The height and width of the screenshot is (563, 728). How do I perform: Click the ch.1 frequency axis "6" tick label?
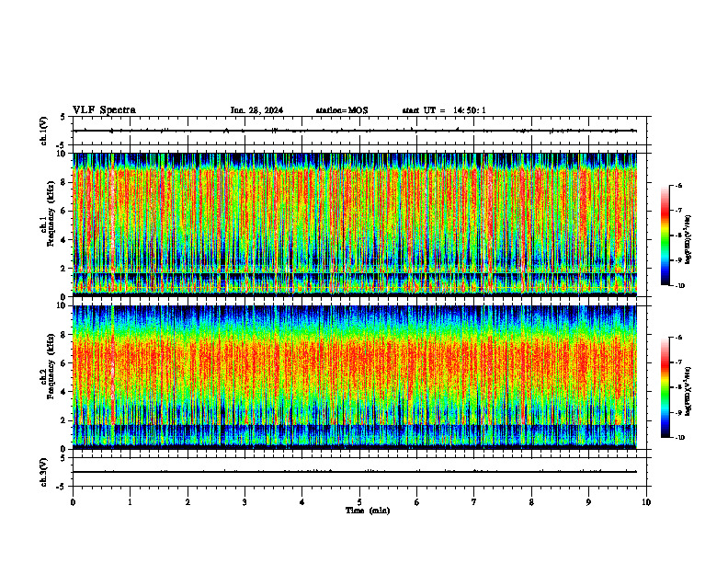pos(64,212)
